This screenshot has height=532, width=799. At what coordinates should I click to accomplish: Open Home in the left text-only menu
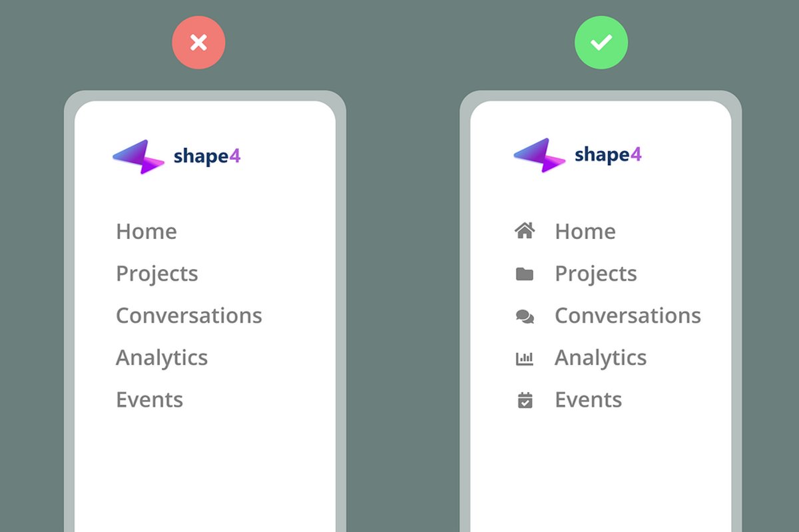tap(146, 232)
